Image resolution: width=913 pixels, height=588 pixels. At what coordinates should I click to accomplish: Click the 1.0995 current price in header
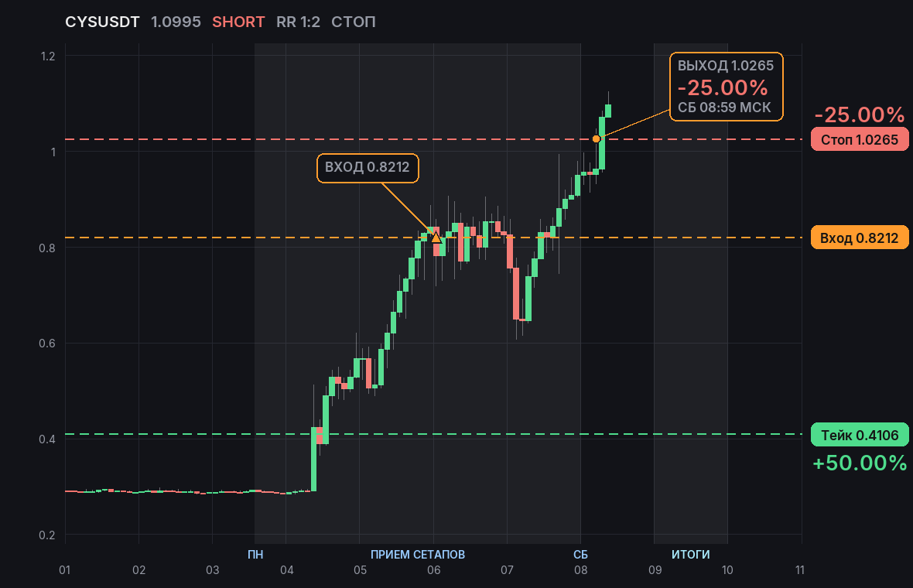pos(176,22)
